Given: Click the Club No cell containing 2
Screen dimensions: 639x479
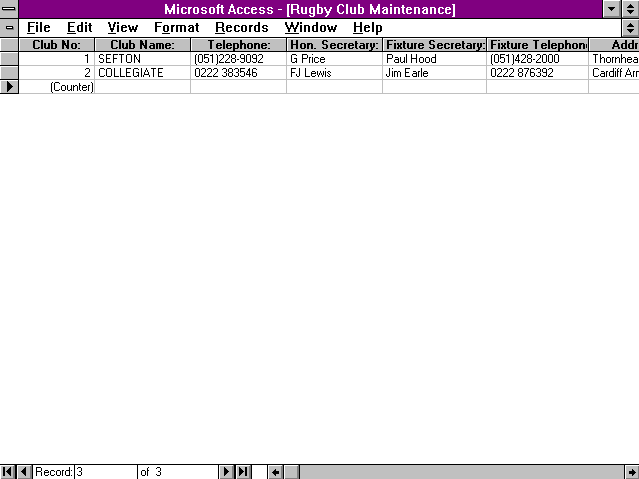Looking at the screenshot, I should [x=57, y=73].
